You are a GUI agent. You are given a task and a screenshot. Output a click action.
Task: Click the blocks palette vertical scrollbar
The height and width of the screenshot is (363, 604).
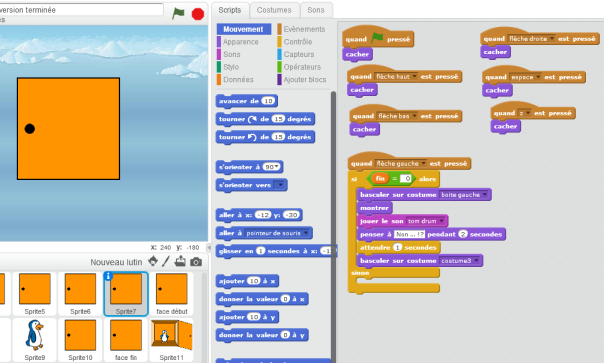[333, 227]
